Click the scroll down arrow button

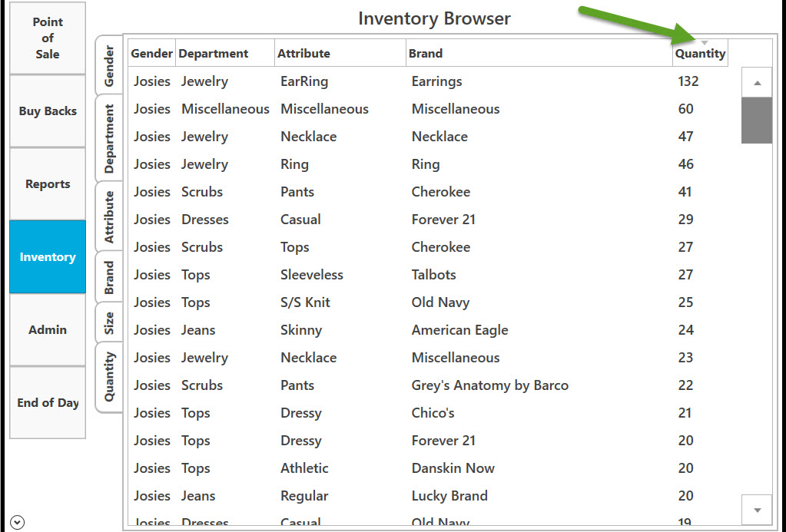click(x=757, y=510)
